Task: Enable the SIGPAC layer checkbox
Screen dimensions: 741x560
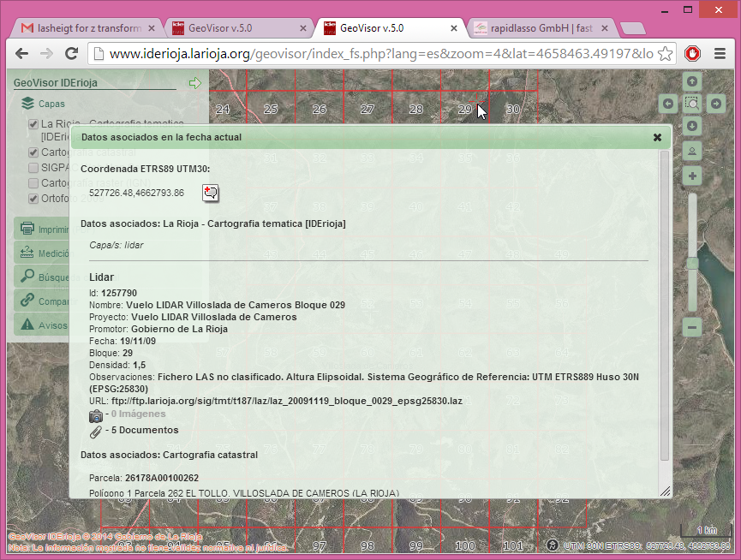Action: (x=33, y=168)
